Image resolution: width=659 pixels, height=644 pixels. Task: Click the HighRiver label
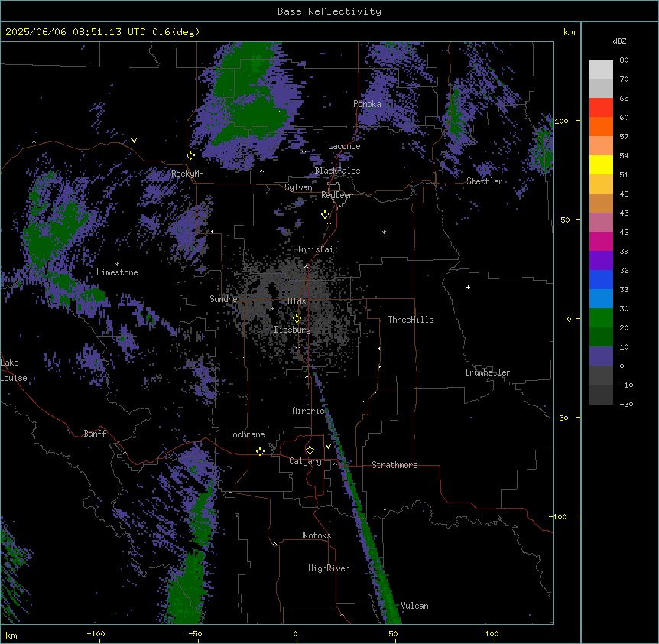pyautogui.click(x=329, y=568)
